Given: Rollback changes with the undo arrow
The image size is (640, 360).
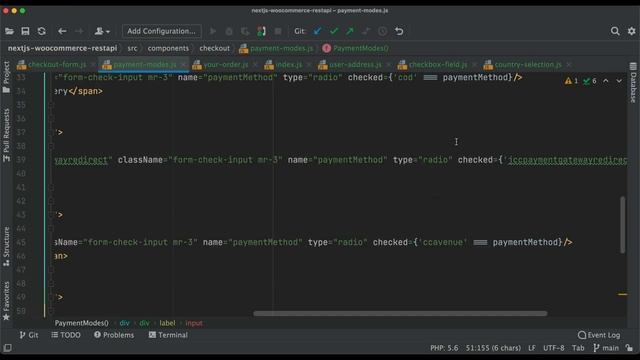Looking at the screenshot, I should click(x=399, y=31).
